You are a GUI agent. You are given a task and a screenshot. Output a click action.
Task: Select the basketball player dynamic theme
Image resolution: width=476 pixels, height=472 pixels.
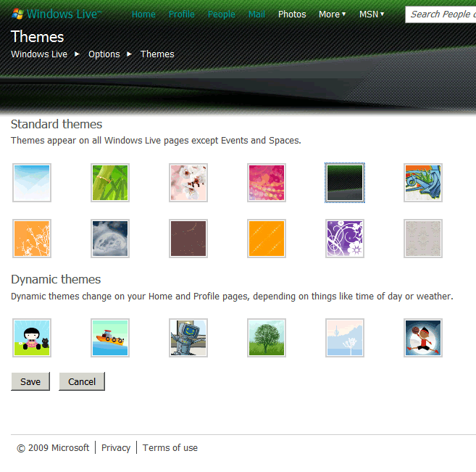point(423,338)
